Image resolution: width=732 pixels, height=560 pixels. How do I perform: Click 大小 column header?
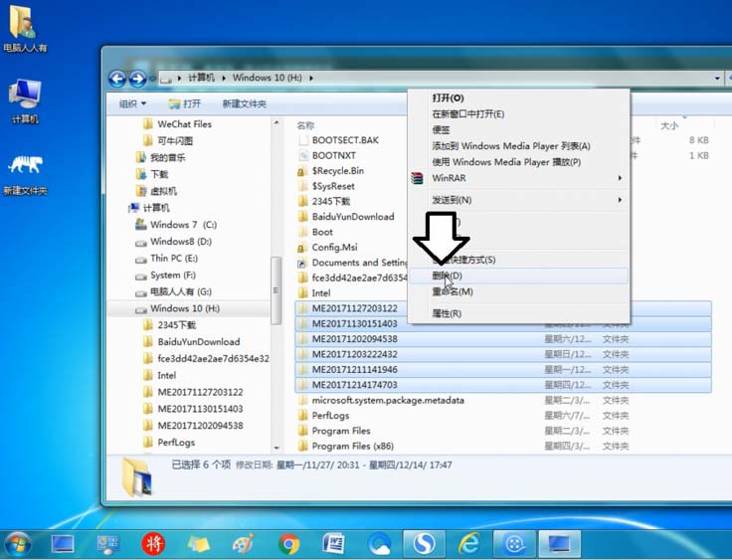(669, 125)
